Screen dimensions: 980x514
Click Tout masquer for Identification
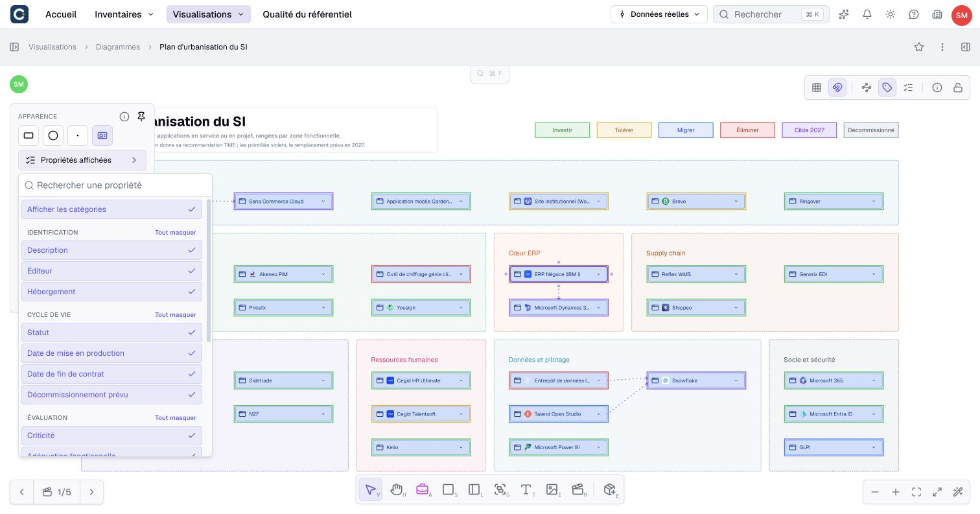175,232
